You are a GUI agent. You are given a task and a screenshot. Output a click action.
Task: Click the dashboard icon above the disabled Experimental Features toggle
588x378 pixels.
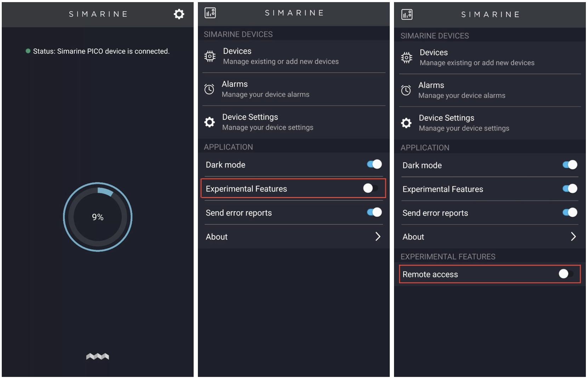[210, 13]
